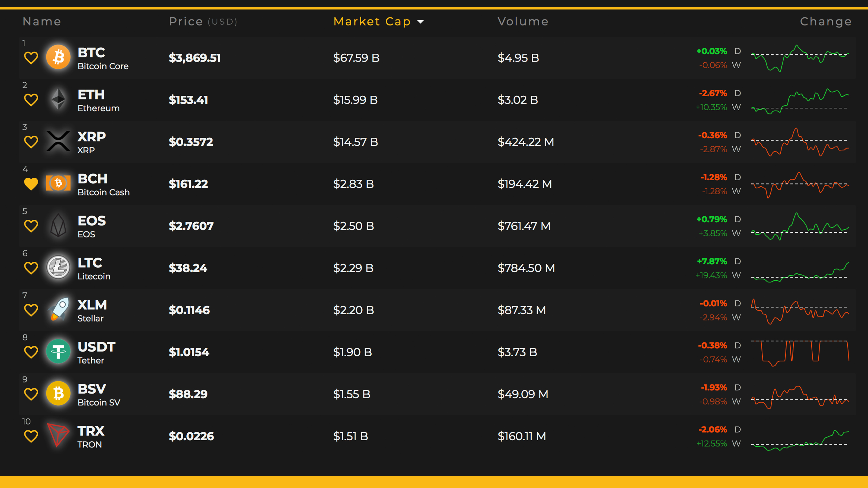Unfavorite BCH using the filled heart
Image resolution: width=868 pixels, height=488 pixels.
point(31,184)
